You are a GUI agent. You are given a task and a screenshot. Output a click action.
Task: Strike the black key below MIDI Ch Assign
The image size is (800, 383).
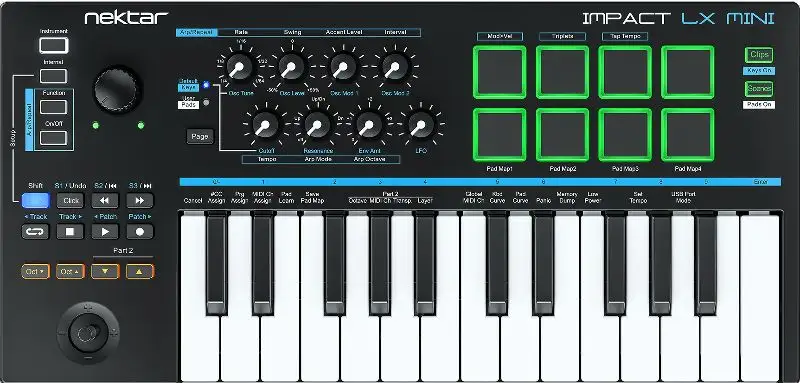[x=263, y=263]
